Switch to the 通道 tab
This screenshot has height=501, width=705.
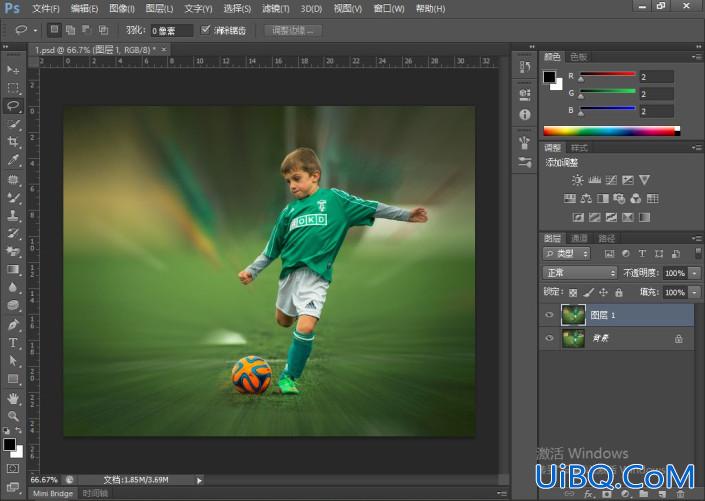coord(579,238)
